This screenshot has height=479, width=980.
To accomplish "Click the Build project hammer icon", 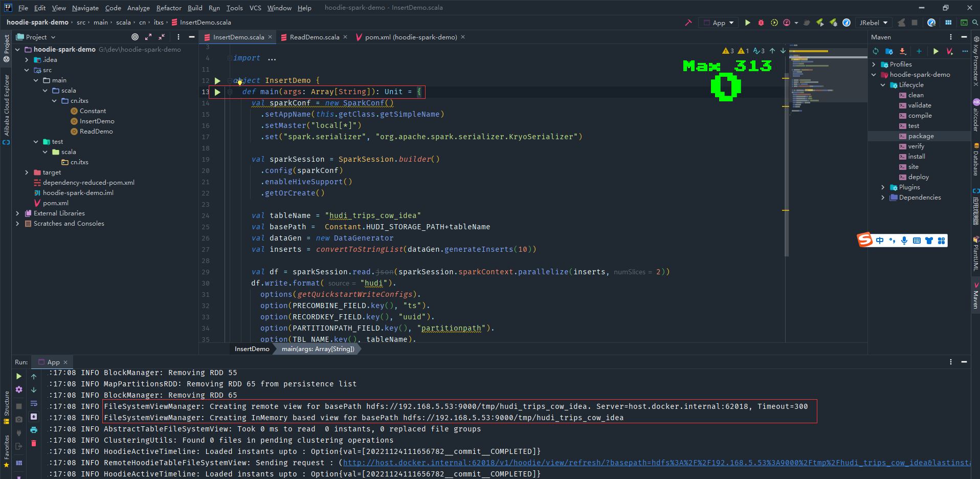I will pos(688,23).
